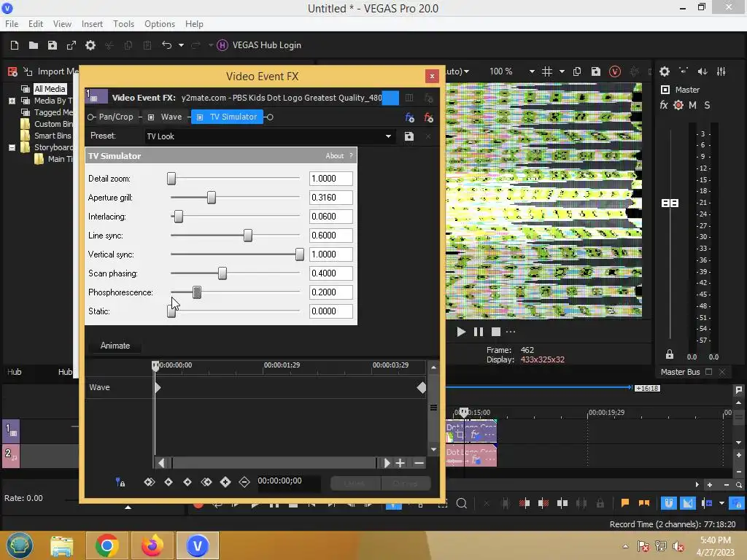Copy snapshot to clipboard icon
Image resolution: width=747 pixels, height=560 pixels.
click(x=577, y=71)
